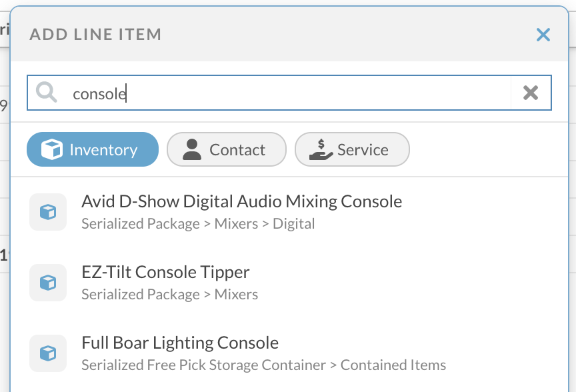Click the "Serialized Package > Mixers" path under EZ-Tilt
Image resolution: width=576 pixels, height=392 pixels.
tap(169, 295)
